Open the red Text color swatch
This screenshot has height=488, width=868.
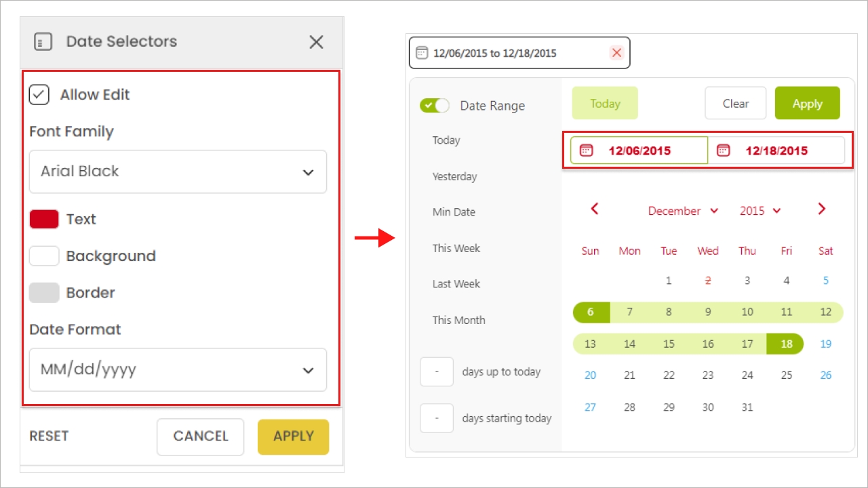44,220
